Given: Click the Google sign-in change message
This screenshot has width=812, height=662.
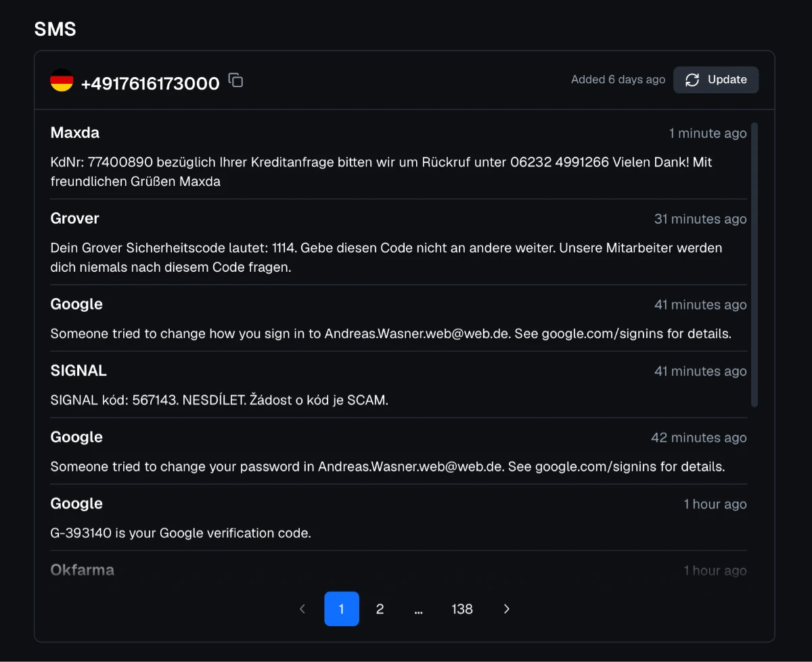Looking at the screenshot, I should pos(391,333).
